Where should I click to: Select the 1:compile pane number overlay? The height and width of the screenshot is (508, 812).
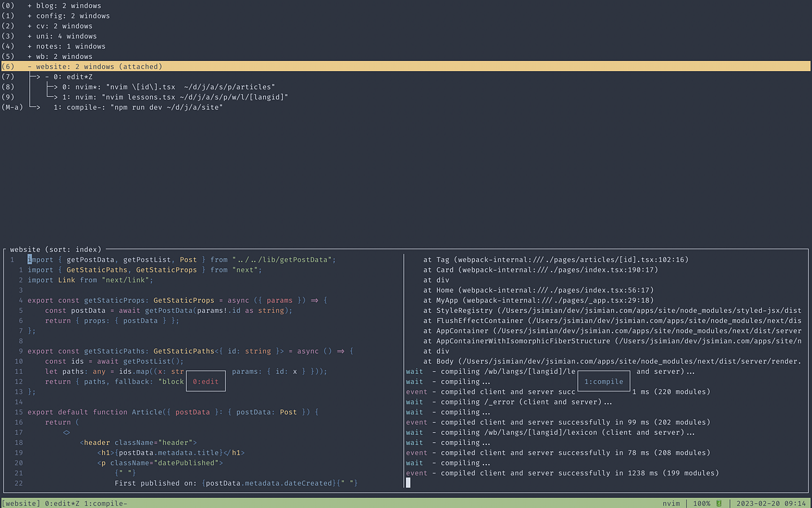pyautogui.click(x=604, y=381)
